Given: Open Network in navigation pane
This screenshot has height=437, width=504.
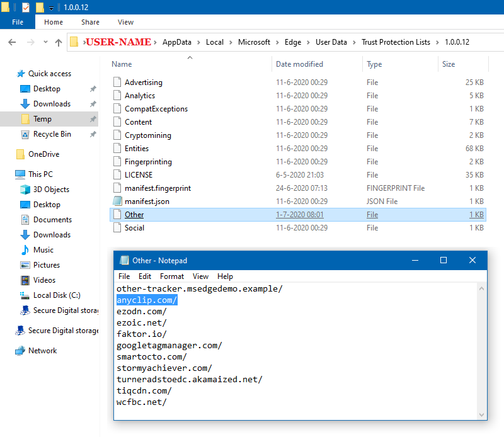Looking at the screenshot, I should (42, 351).
